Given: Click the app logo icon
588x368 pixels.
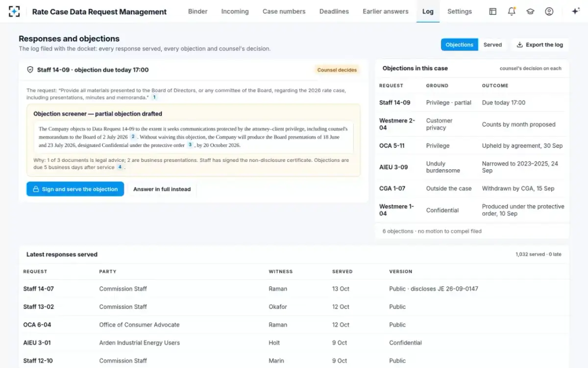Looking at the screenshot, I should click(14, 11).
